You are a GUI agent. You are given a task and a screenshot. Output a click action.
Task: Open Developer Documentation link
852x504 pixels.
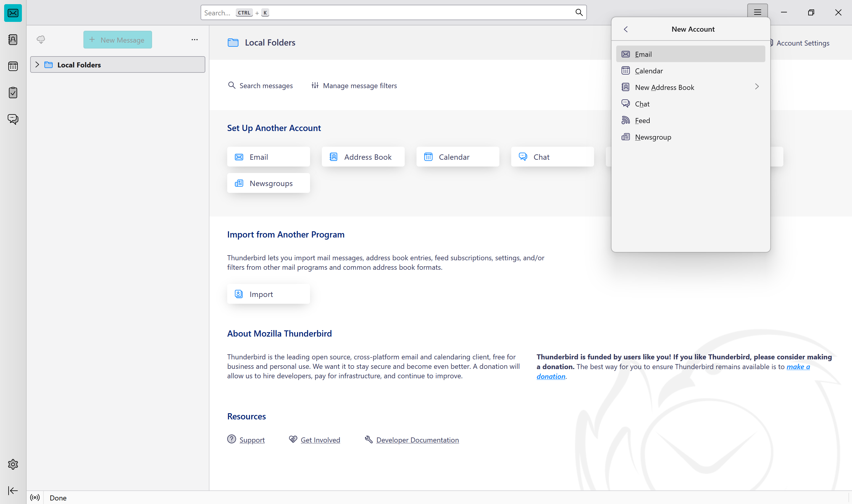pyautogui.click(x=417, y=440)
